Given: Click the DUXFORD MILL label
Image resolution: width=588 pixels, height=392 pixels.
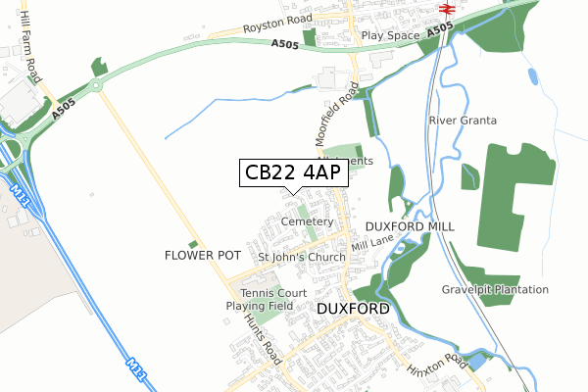Looking at the screenshot, I should [x=410, y=226].
